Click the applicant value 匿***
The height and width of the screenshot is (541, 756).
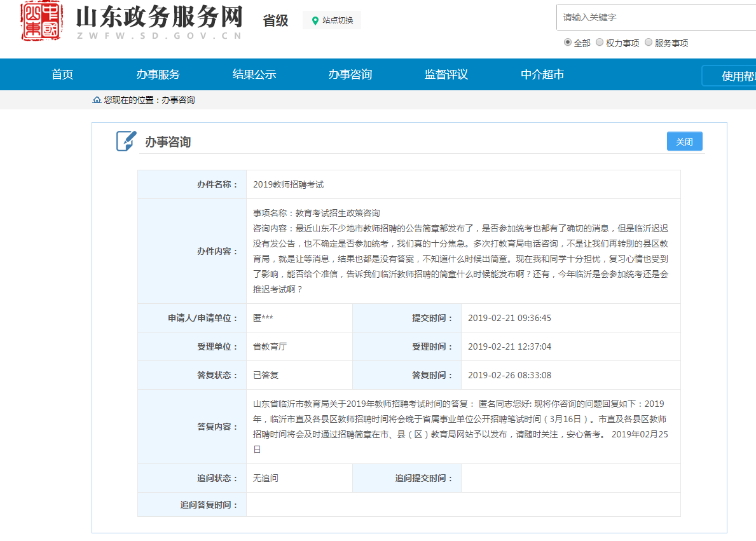(x=263, y=318)
